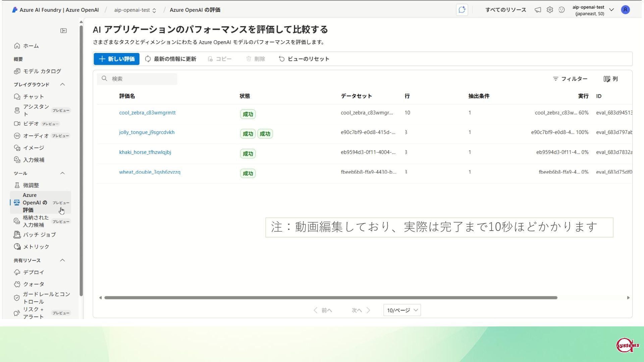Focus the 検索 input field
Viewport: 644px width, 362px height.
tap(137, 78)
